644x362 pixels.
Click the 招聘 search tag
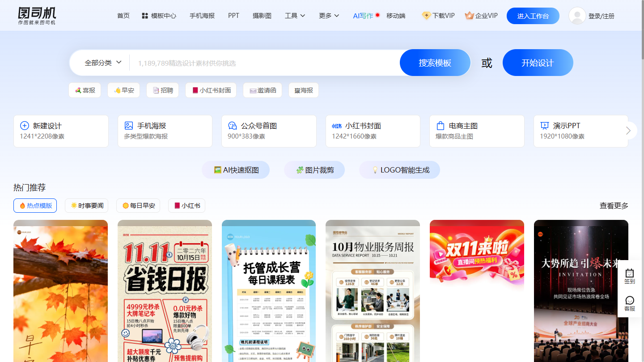point(163,90)
